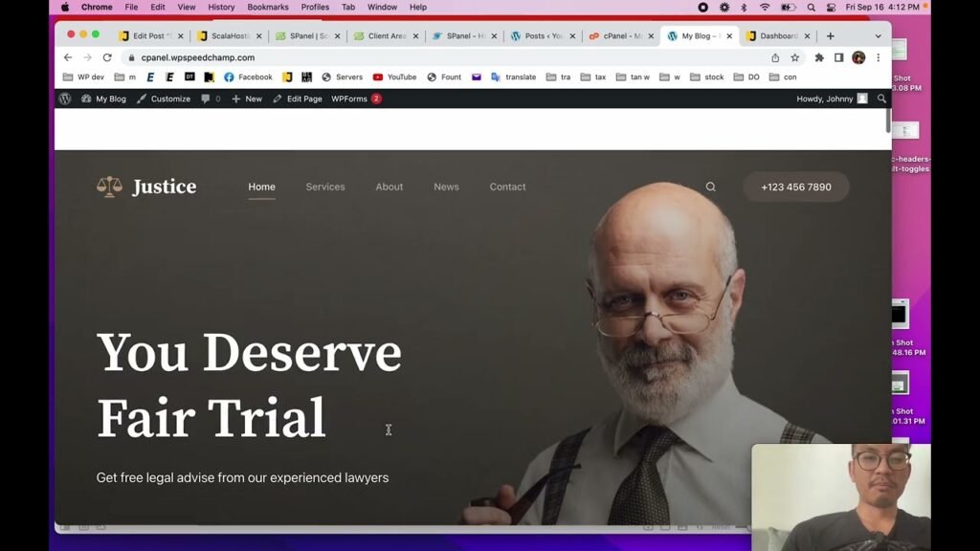Open the site search magnifier icon
Image resolution: width=980 pixels, height=551 pixels.
pyautogui.click(x=710, y=187)
